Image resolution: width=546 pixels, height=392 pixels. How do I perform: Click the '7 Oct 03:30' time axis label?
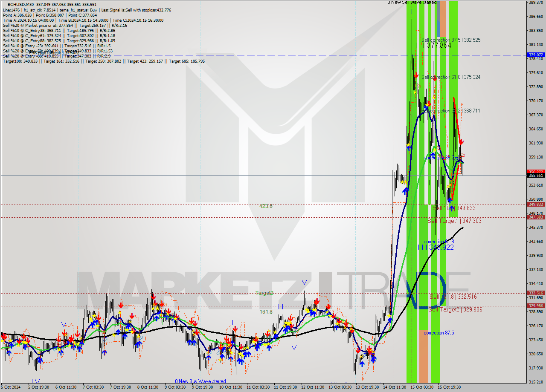pos(93,387)
